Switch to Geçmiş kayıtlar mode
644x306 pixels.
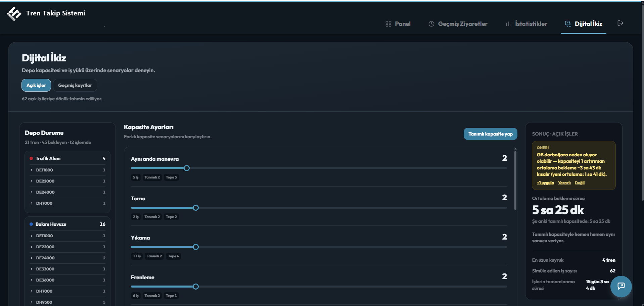75,85
